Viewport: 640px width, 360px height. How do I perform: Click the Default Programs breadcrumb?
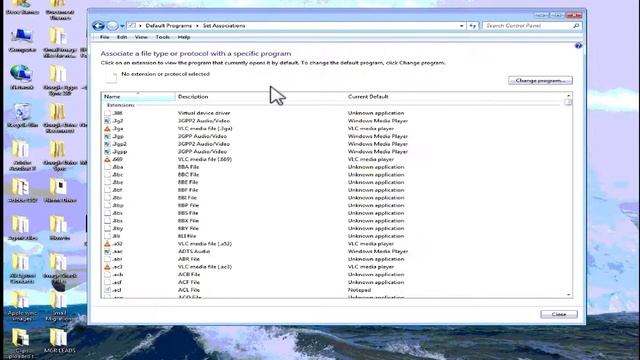(x=168, y=26)
